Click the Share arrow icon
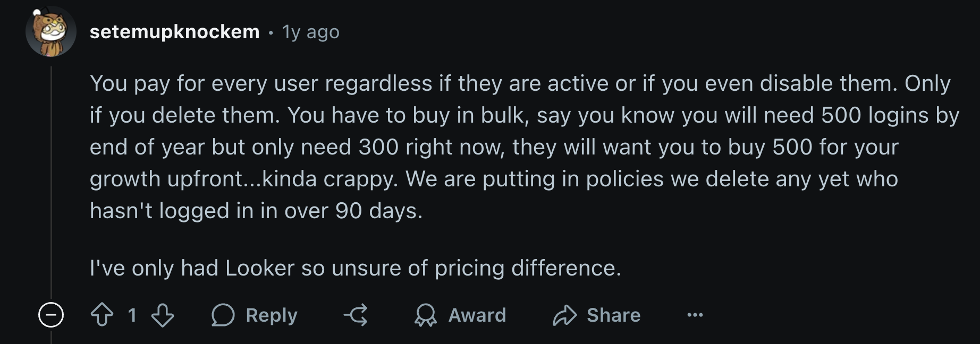The image size is (980, 344). pos(565,315)
